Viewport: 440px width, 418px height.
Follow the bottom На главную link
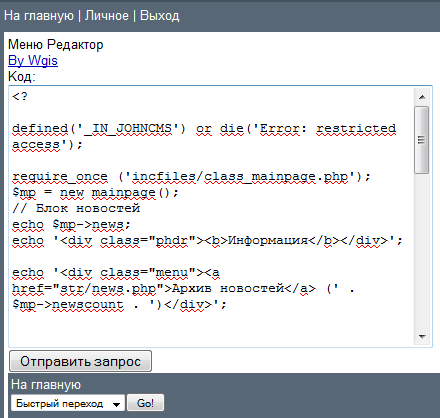(46, 385)
